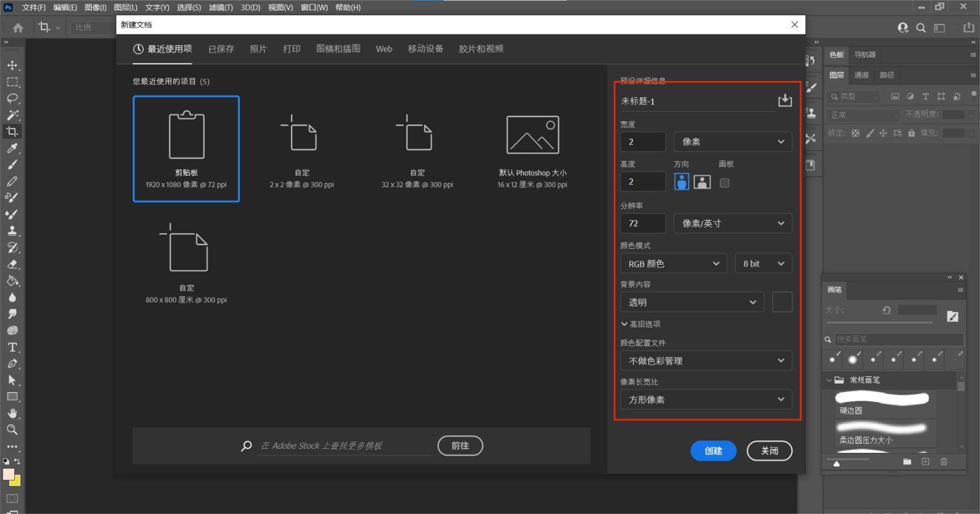The height and width of the screenshot is (514, 980).
Task: Delete brush using the trash icon
Action: 944,462
